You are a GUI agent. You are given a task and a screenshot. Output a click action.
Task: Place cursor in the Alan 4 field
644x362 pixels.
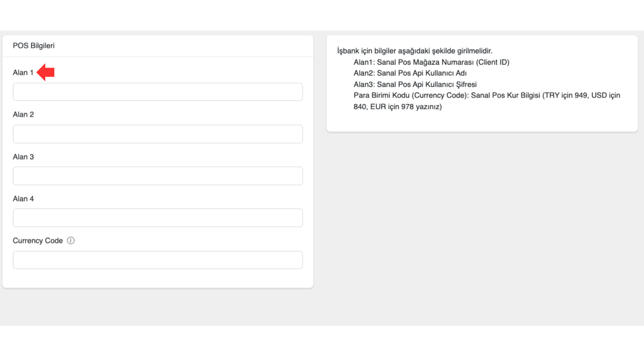click(158, 218)
